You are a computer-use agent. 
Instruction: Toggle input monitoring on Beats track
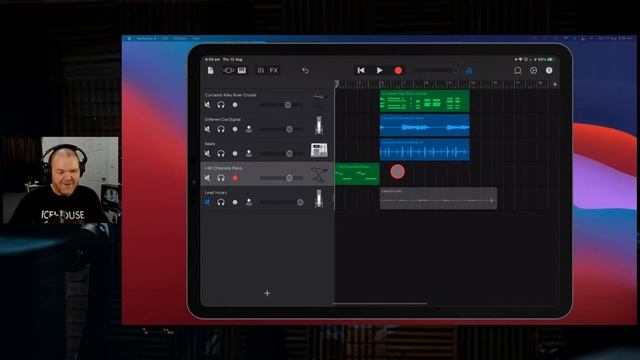coord(249,153)
